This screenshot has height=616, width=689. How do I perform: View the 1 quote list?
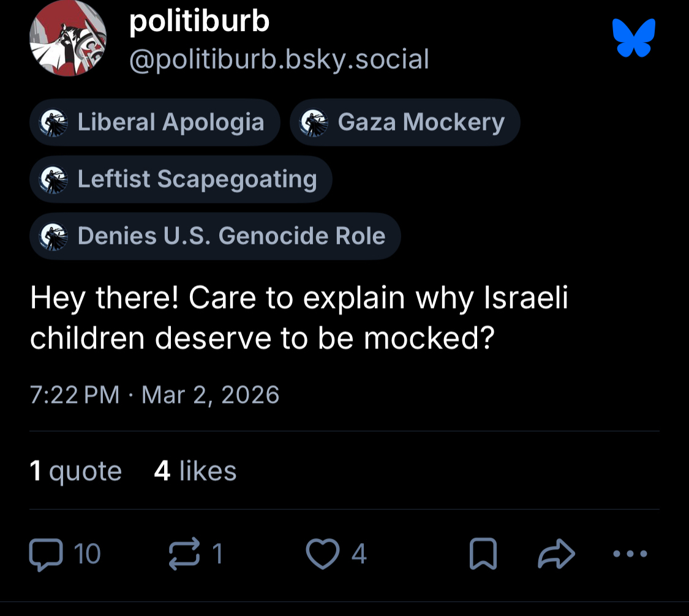tap(76, 471)
